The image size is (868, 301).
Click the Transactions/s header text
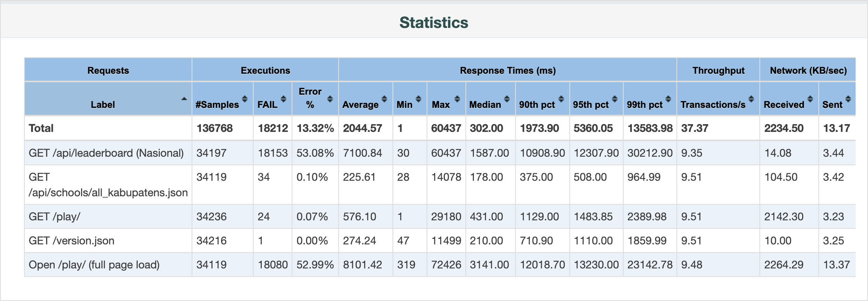[x=713, y=105]
